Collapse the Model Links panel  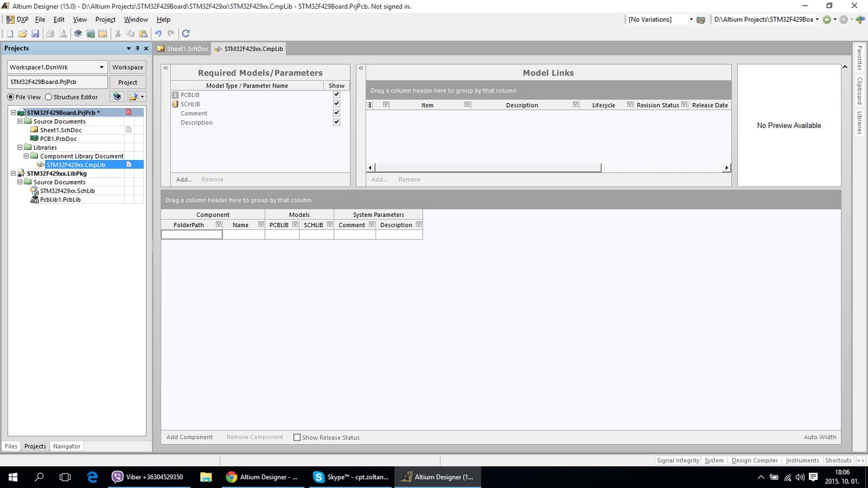[x=361, y=68]
